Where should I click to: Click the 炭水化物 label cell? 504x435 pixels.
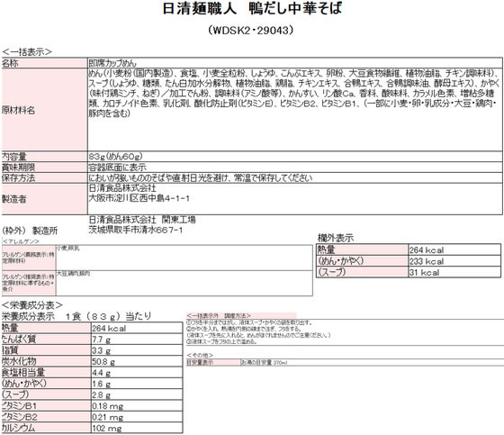pos(46,361)
